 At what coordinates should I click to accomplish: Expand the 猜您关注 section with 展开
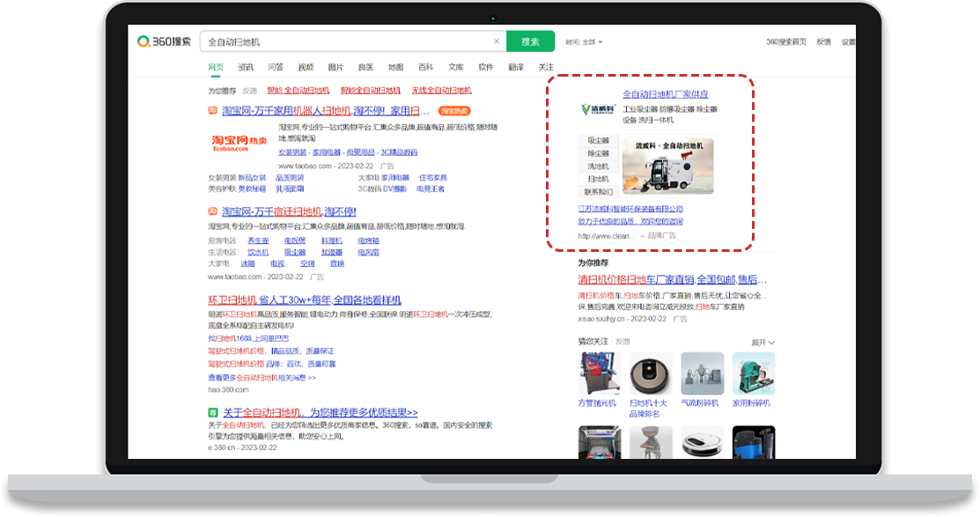763,343
